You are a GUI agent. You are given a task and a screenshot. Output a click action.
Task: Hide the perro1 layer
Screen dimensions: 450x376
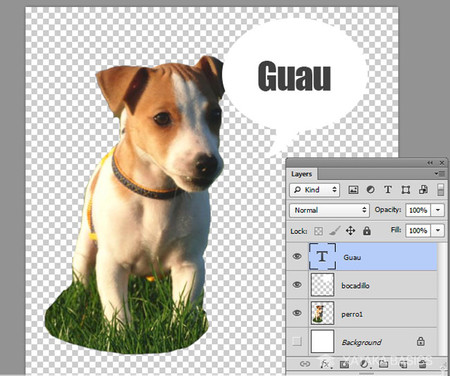(x=297, y=313)
